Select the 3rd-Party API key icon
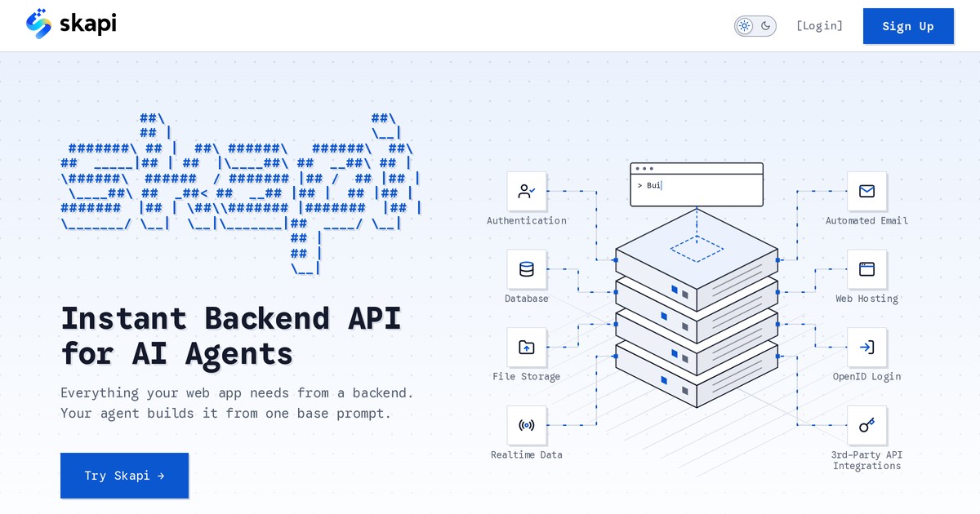This screenshot has width=980, height=514. 866,426
